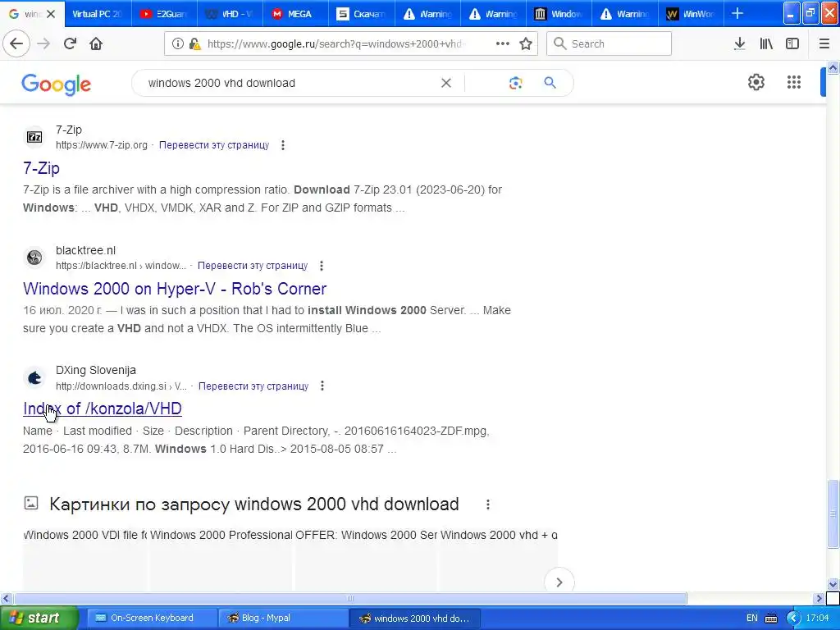Open a new tab with plus button
The width and height of the screenshot is (840, 630).
737,13
